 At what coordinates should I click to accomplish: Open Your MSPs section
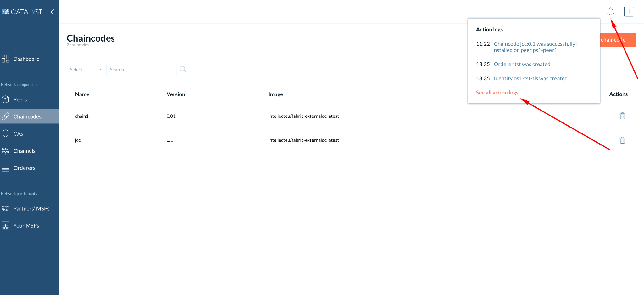[26, 225]
